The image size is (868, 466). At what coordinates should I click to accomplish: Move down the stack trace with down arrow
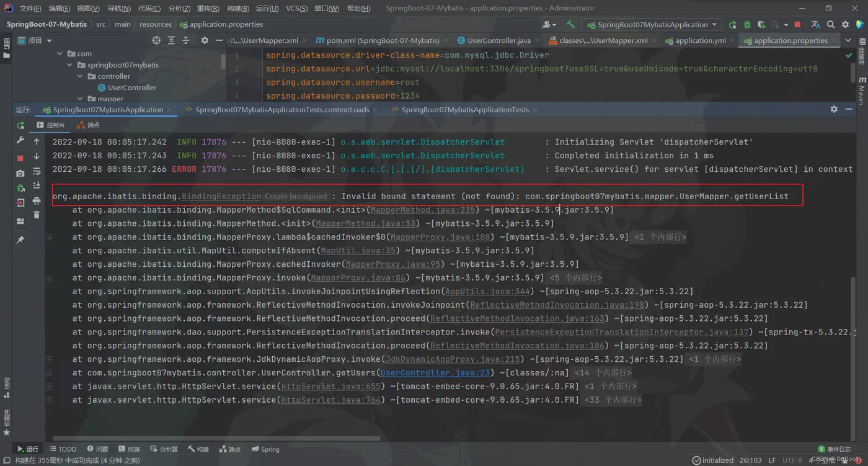[x=37, y=156]
